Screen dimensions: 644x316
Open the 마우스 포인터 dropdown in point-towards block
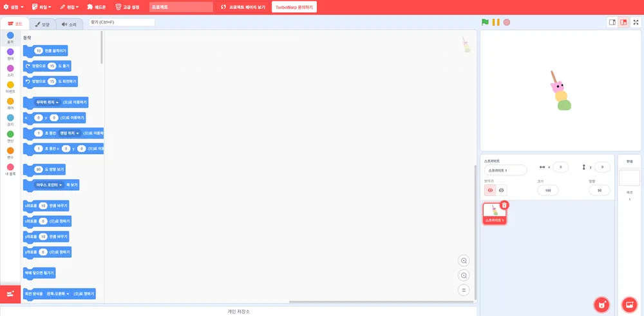tap(49, 185)
